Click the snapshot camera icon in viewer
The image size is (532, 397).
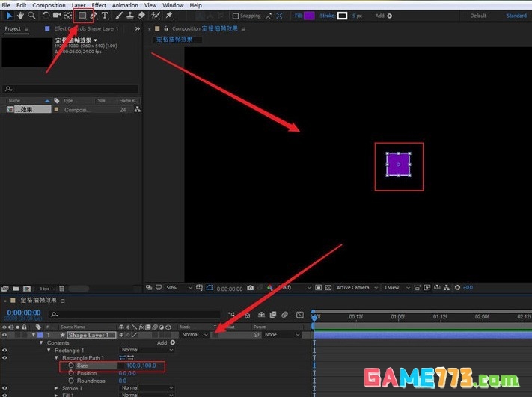[x=250, y=288]
